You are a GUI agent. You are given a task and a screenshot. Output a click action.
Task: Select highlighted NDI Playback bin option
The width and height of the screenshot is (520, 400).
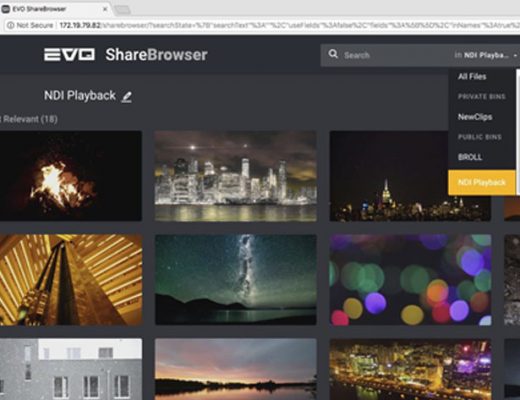click(x=482, y=182)
